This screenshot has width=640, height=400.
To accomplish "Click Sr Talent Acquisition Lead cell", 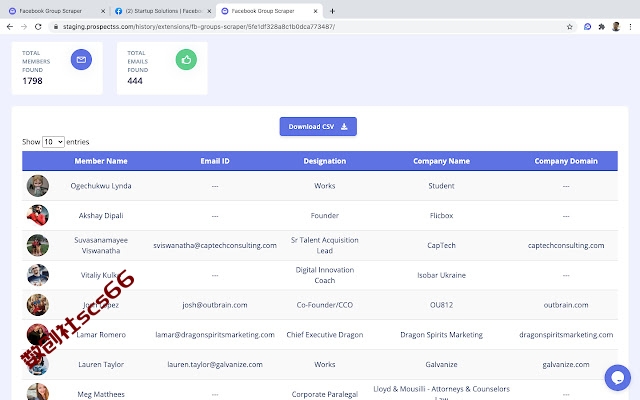I will 324,245.
